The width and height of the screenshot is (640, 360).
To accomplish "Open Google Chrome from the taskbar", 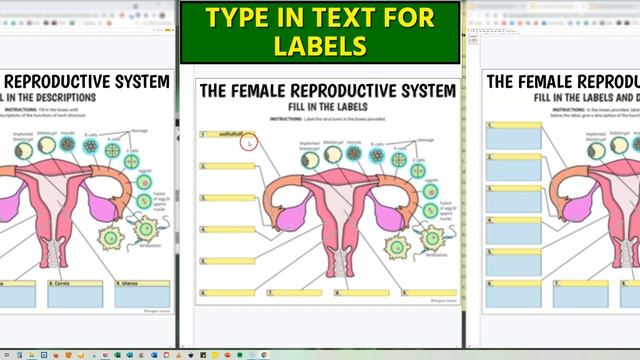I will (264, 355).
